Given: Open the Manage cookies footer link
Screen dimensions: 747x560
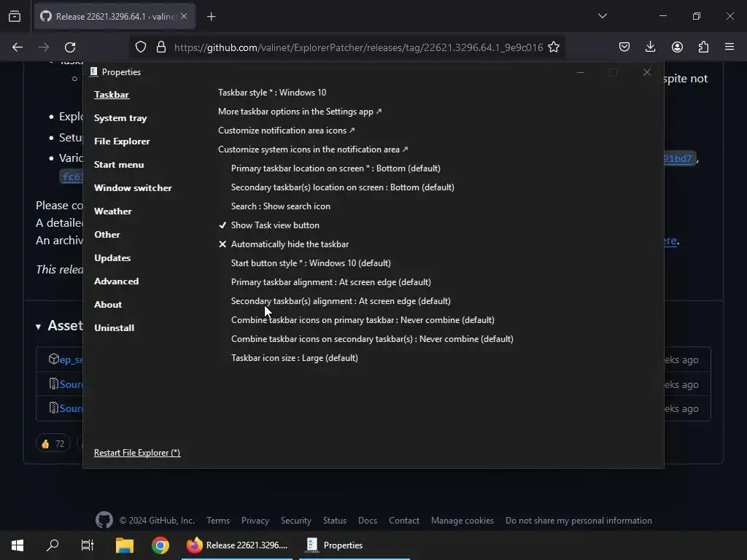Looking at the screenshot, I should (462, 521).
